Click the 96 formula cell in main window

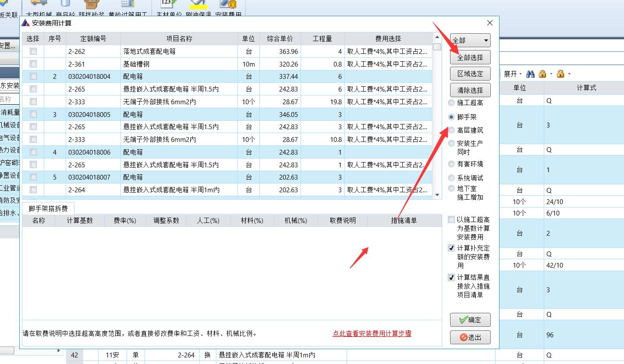(x=584, y=335)
